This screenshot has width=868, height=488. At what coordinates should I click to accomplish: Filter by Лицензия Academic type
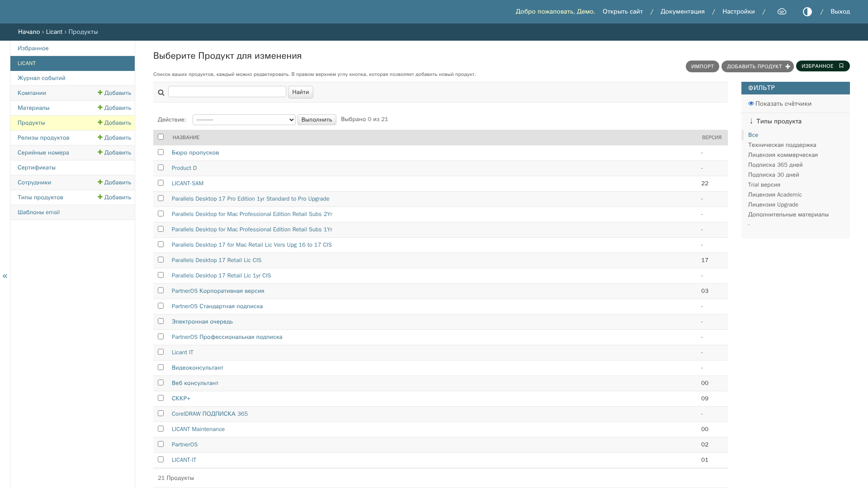click(774, 195)
